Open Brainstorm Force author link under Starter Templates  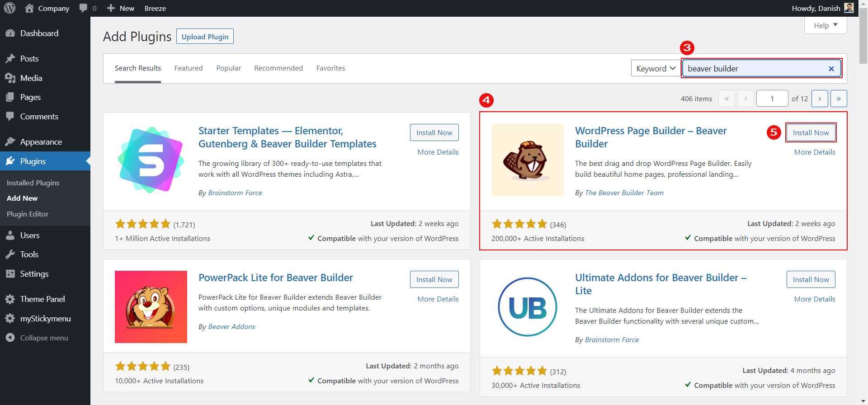coord(235,193)
